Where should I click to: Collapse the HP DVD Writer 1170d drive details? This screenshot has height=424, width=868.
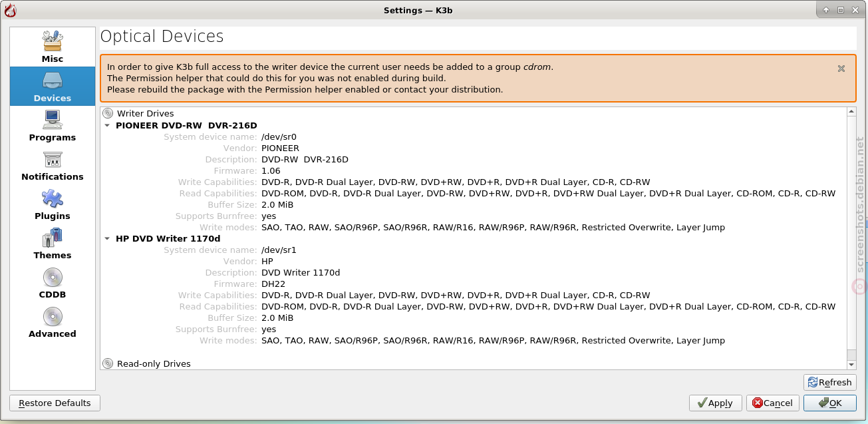click(x=108, y=238)
